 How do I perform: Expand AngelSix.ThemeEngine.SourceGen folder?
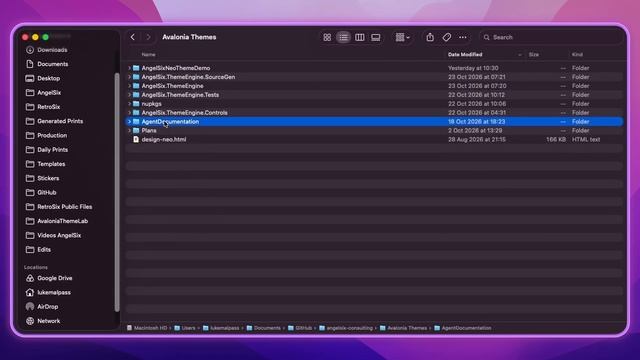[x=129, y=77]
